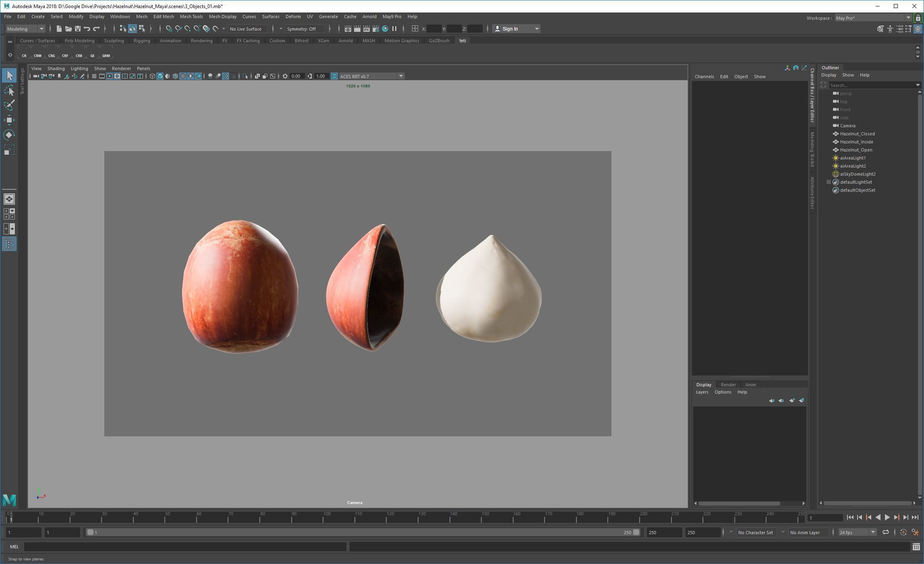Open No Anim Layer dropdown arrow
This screenshot has height=564, width=924.
[783, 532]
